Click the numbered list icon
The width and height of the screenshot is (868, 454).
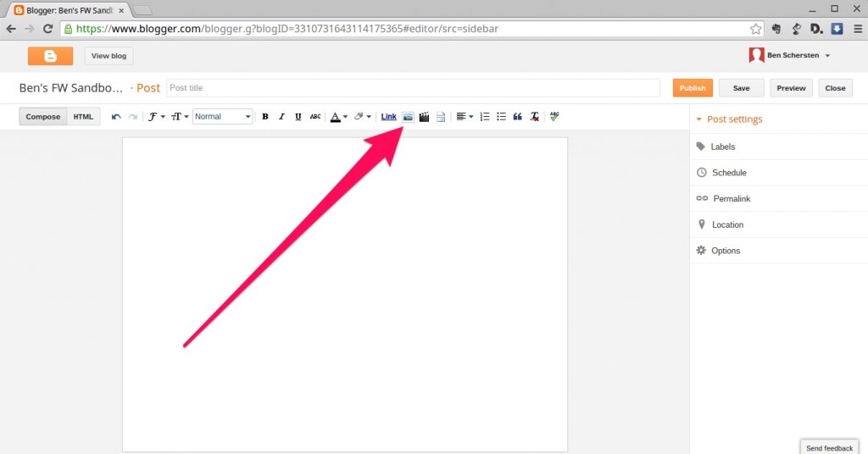pyautogui.click(x=484, y=117)
